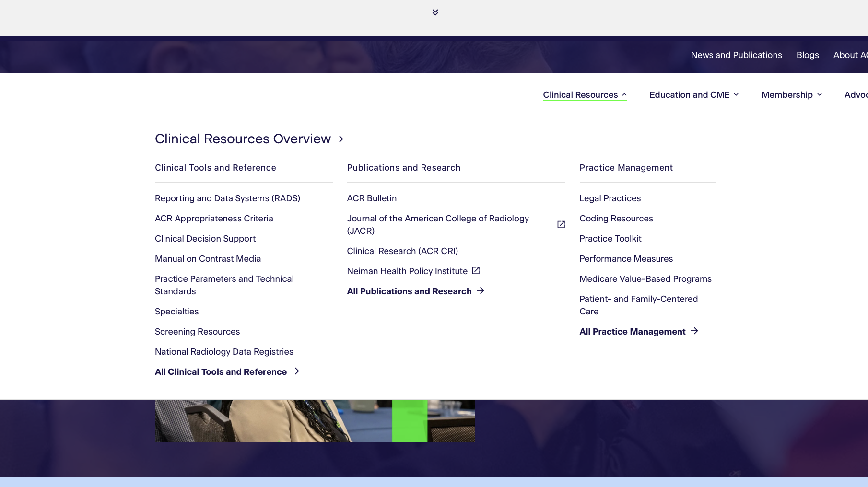Click the double chevron down icon at top
The width and height of the screenshot is (868, 487).
pyautogui.click(x=435, y=12)
